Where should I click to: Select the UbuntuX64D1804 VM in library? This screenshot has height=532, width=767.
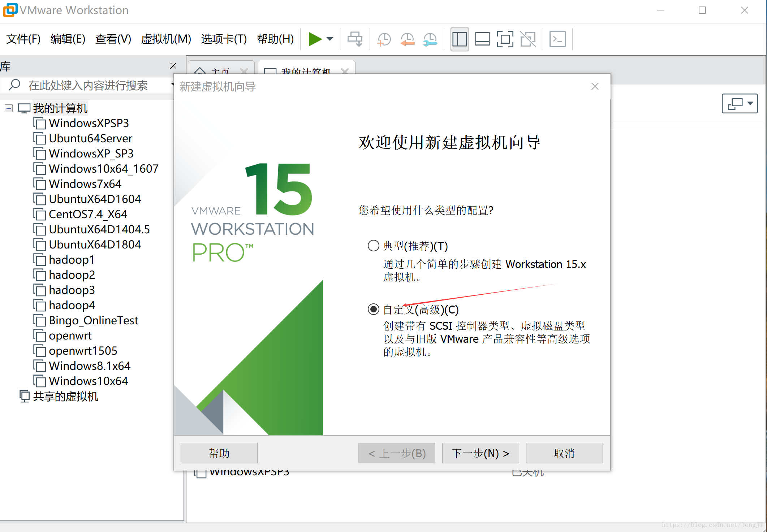click(95, 245)
